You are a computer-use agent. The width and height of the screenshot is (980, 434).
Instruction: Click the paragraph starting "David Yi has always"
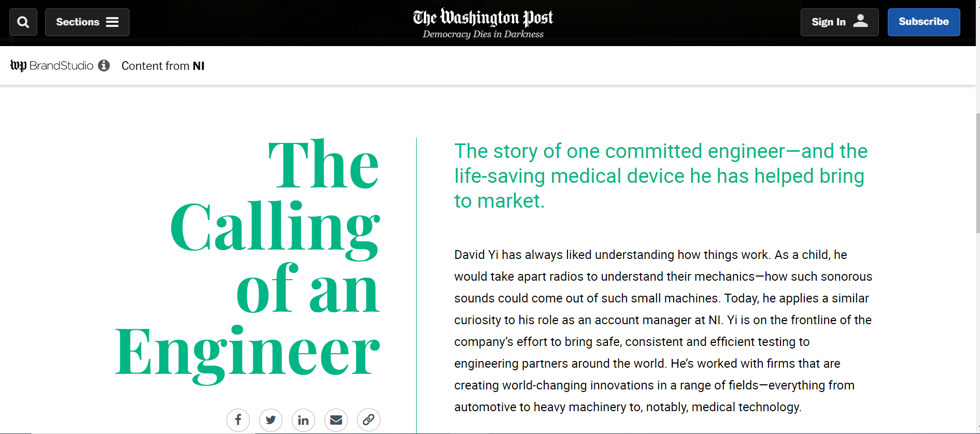pyautogui.click(x=663, y=330)
